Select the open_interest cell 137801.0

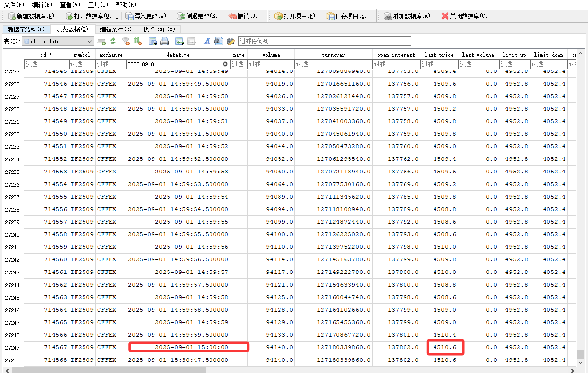pos(396,335)
